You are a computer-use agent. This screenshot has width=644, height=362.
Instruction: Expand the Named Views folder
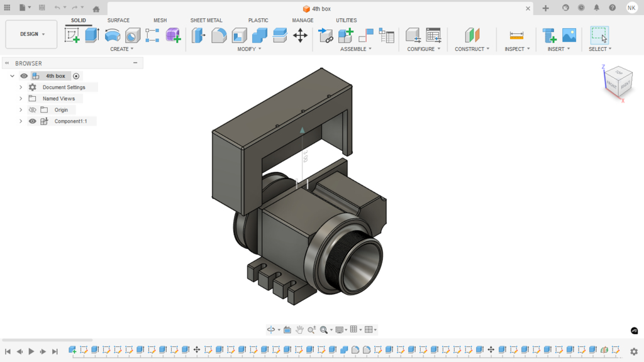pyautogui.click(x=21, y=99)
